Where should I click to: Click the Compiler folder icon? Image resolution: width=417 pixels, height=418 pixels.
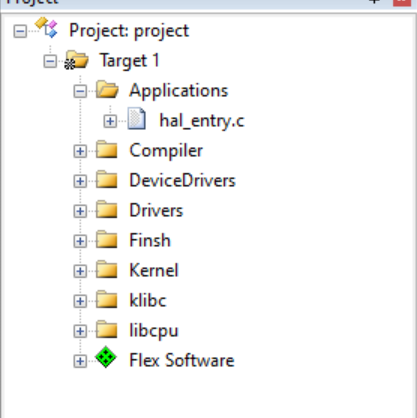[107, 149]
